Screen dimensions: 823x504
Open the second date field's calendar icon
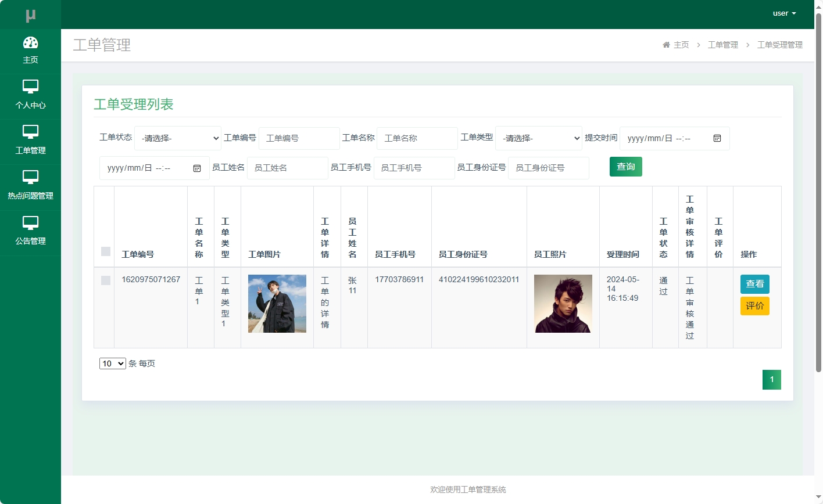pyautogui.click(x=198, y=168)
